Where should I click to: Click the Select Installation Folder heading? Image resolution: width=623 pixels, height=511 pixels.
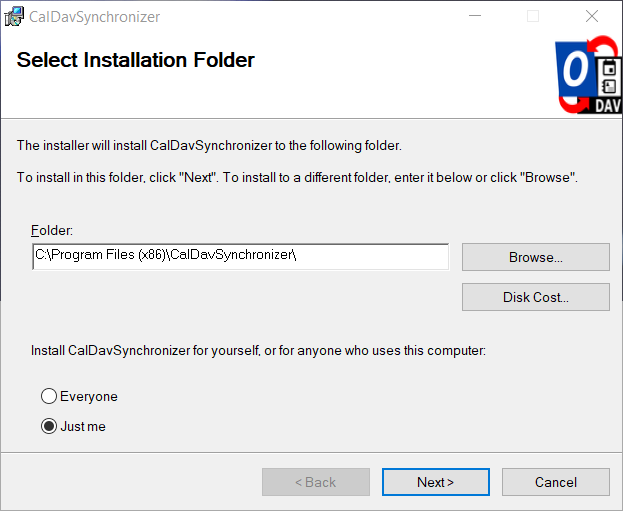[136, 60]
